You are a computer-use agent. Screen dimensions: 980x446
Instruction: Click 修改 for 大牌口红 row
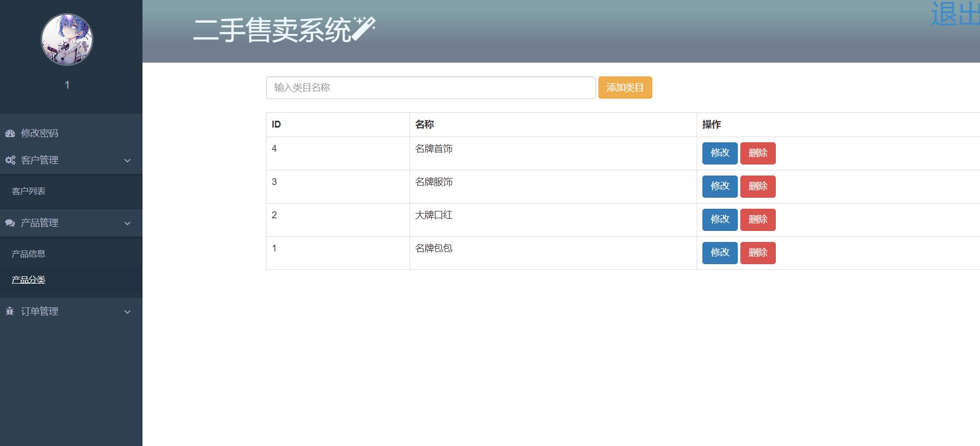(720, 220)
